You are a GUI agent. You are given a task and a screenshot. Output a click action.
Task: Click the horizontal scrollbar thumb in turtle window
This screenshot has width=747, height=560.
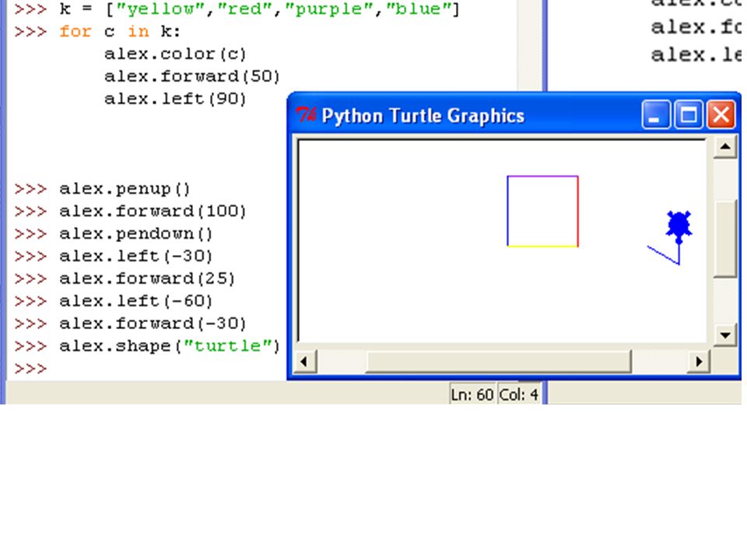coord(498,362)
